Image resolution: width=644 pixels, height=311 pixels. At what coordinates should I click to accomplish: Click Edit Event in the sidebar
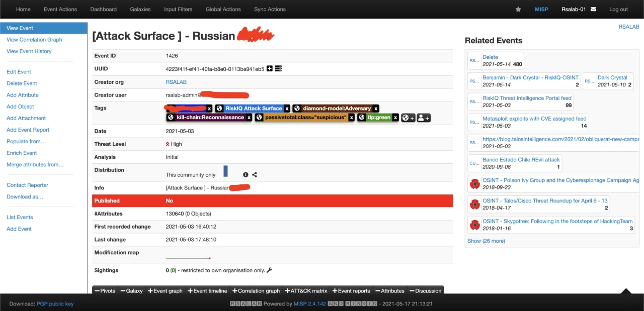[x=19, y=72]
